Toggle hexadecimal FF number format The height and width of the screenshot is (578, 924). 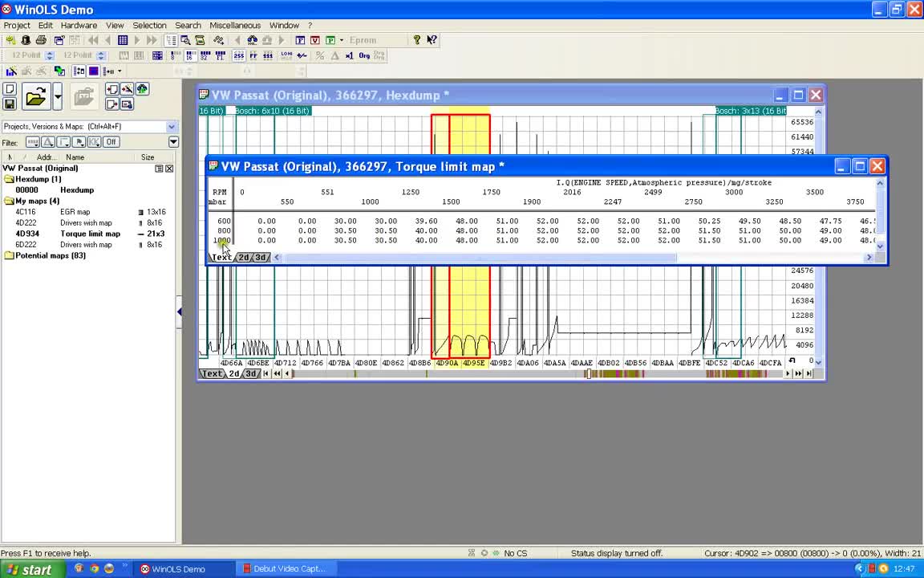(253, 55)
